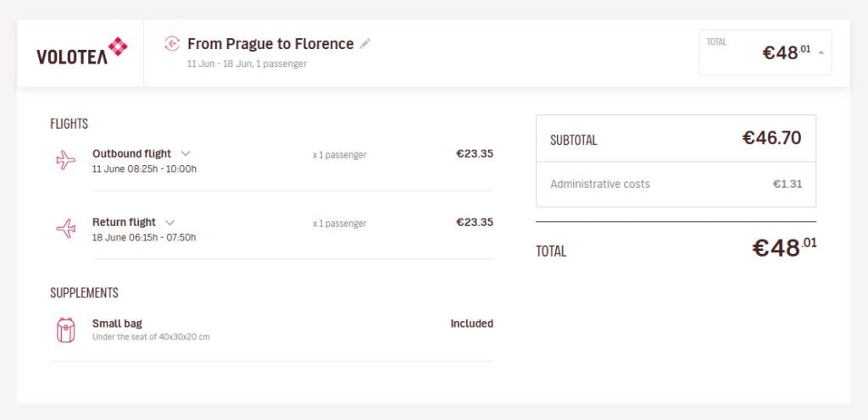Click the 'Included' status for Small bag
This screenshot has height=420, width=868.
tap(471, 323)
